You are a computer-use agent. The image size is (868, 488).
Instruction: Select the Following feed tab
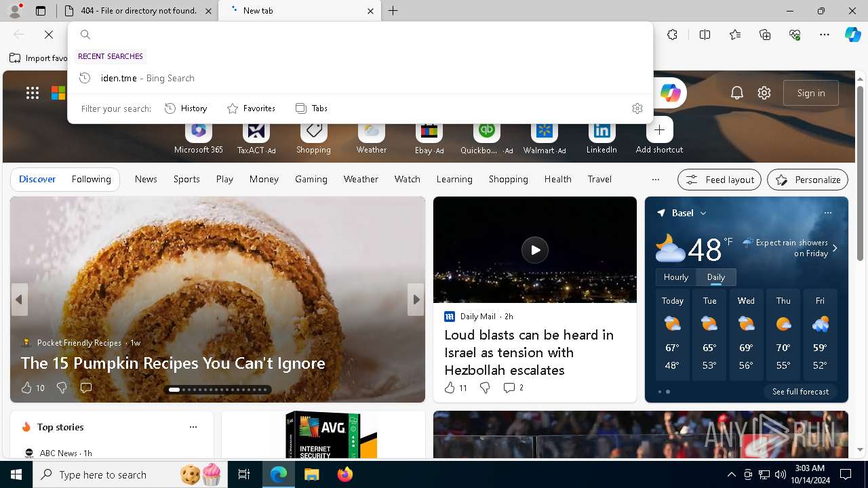coord(91,180)
